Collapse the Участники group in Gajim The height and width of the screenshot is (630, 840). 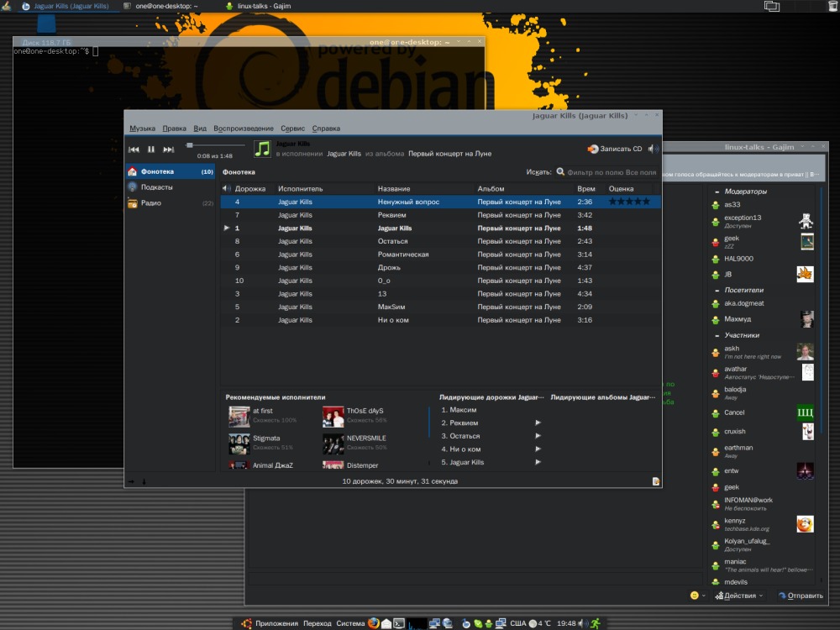717,335
